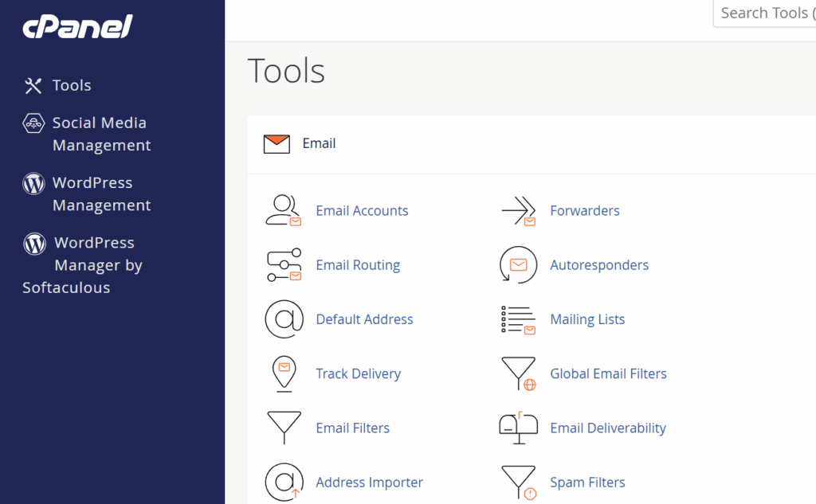816x504 pixels.
Task: Click the Track Delivery pin icon
Action: tap(284, 373)
